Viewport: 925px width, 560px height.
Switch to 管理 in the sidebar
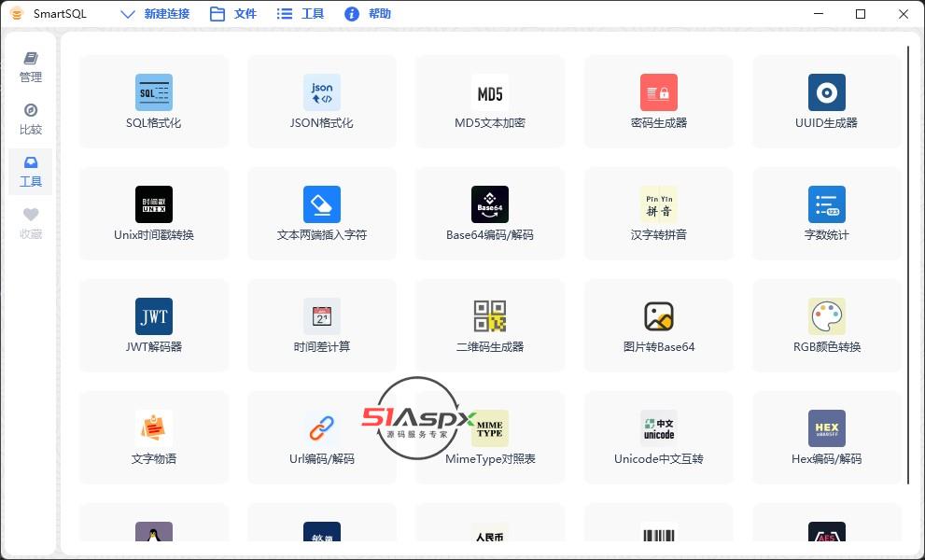pyautogui.click(x=31, y=67)
